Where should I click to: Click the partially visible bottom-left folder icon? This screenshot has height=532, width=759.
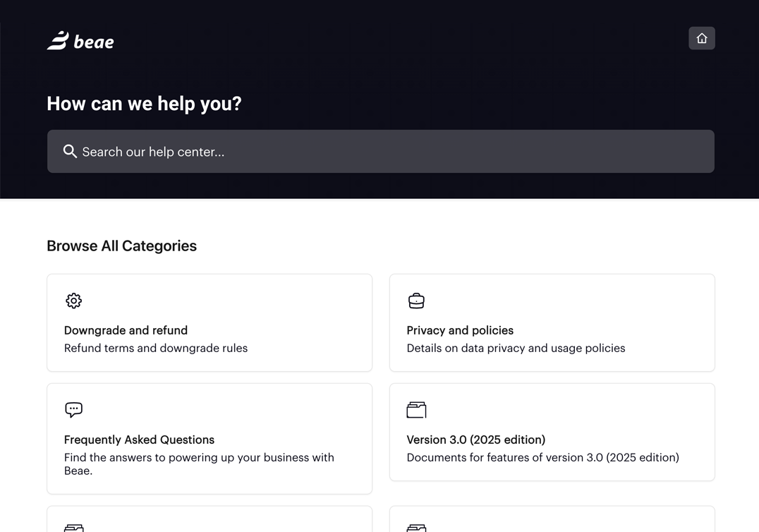(74, 527)
